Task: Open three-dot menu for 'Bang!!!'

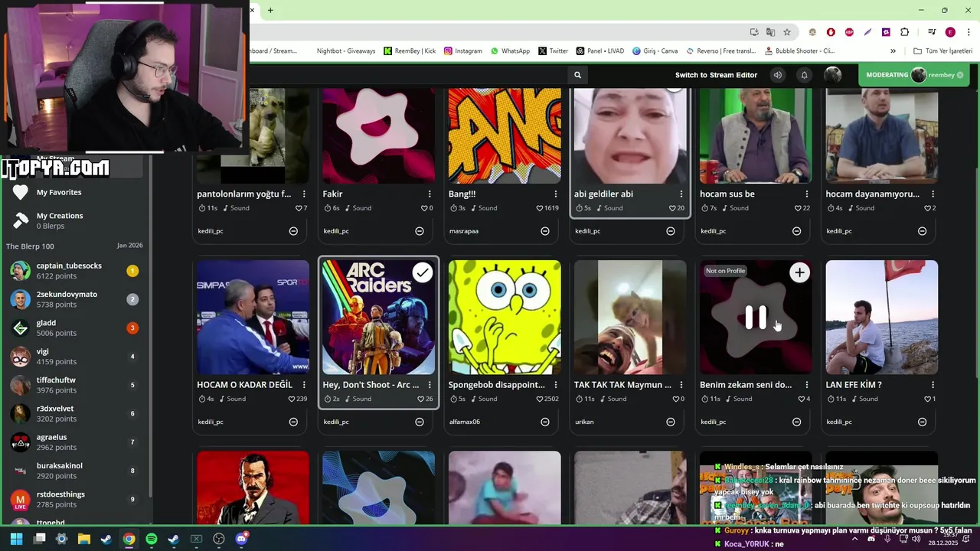Action: point(556,194)
